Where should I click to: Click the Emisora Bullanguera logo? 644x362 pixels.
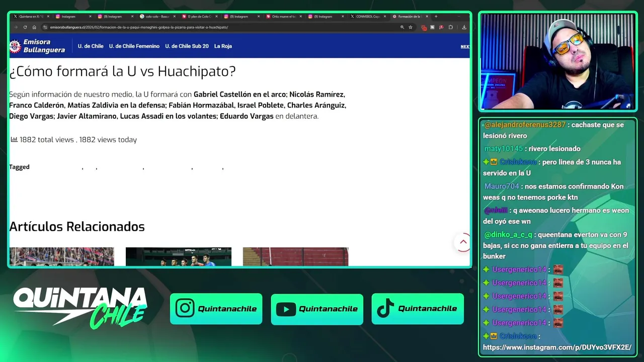point(38,46)
